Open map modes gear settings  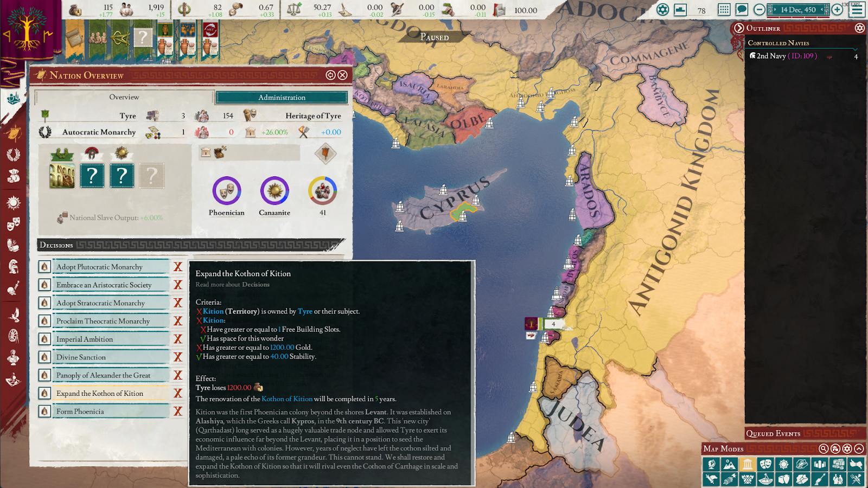pyautogui.click(x=847, y=448)
